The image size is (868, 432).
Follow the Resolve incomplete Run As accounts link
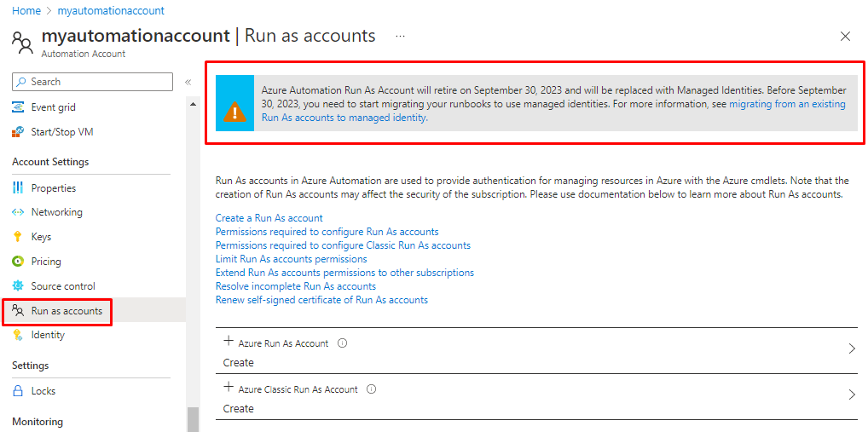click(296, 286)
